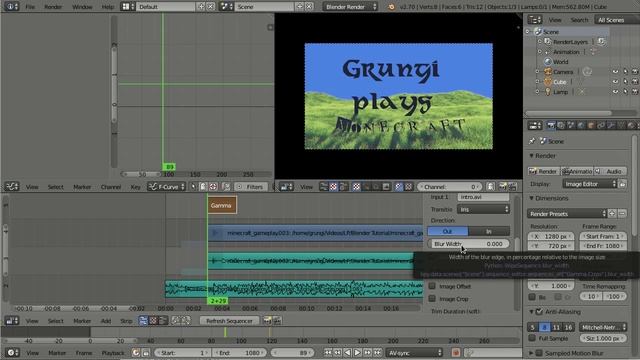This screenshot has height=360, width=640.
Task: Switch sequencer to Preview-only view icon
Action: (x=153, y=321)
